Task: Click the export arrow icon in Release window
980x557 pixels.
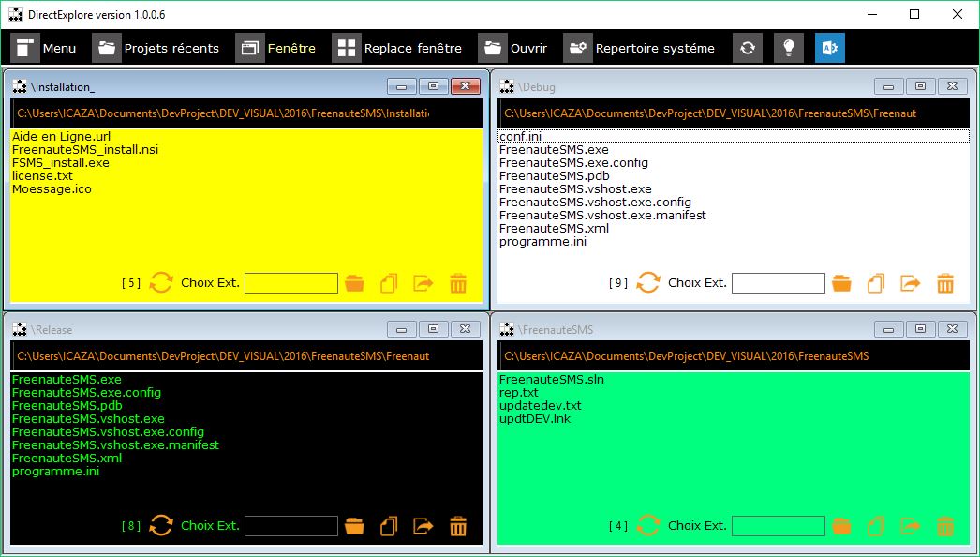Action: pyautogui.click(x=423, y=526)
